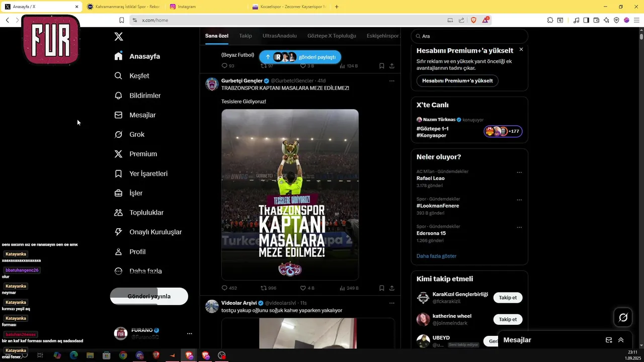The height and width of the screenshot is (362, 644).
Task: Open Topluluklar communities
Action: [x=139, y=213]
